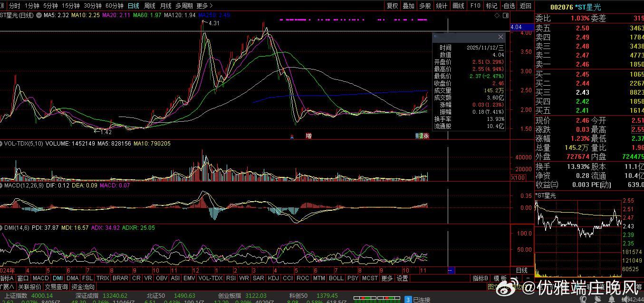The image size is (644, 303).
Task: Select RSI indicator tab
Action: tap(231, 278)
